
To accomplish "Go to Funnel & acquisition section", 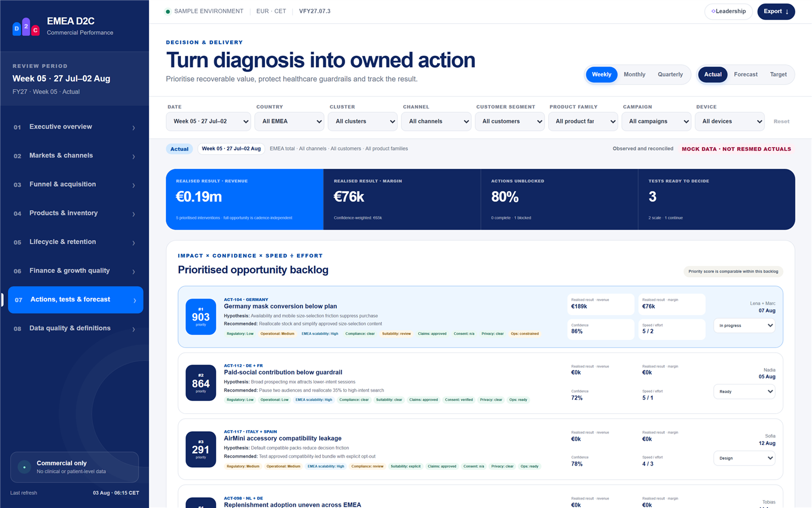I will pos(75,185).
